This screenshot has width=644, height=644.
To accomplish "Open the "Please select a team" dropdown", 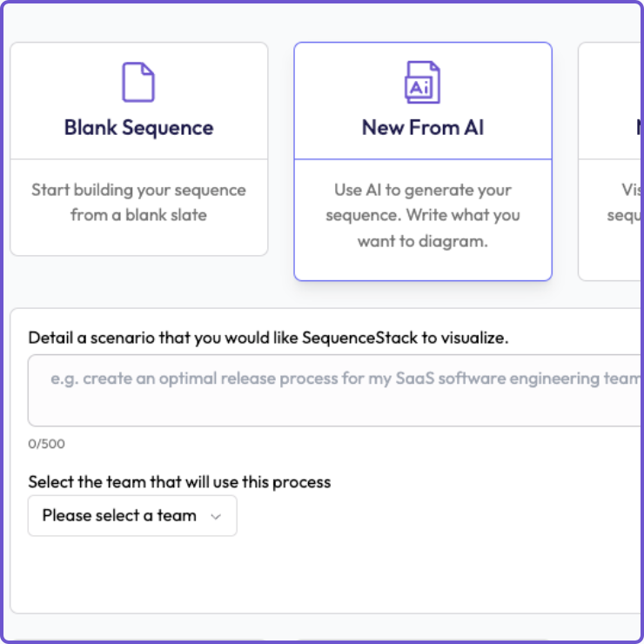I will pyautogui.click(x=132, y=516).
